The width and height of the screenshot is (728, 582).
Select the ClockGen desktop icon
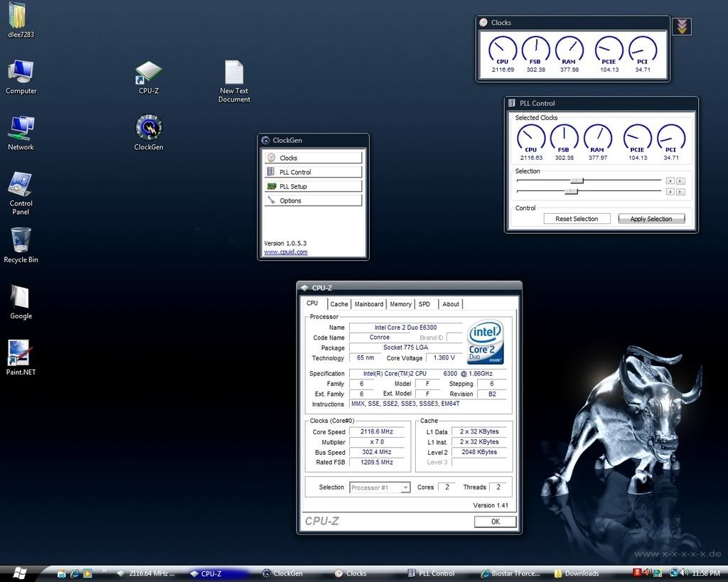149,133
